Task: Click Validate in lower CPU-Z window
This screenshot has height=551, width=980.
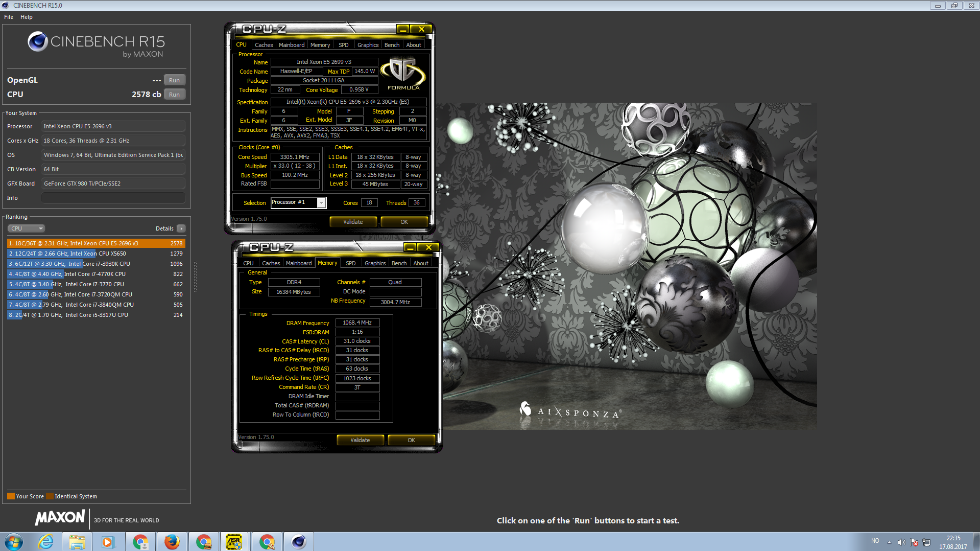Action: (360, 440)
